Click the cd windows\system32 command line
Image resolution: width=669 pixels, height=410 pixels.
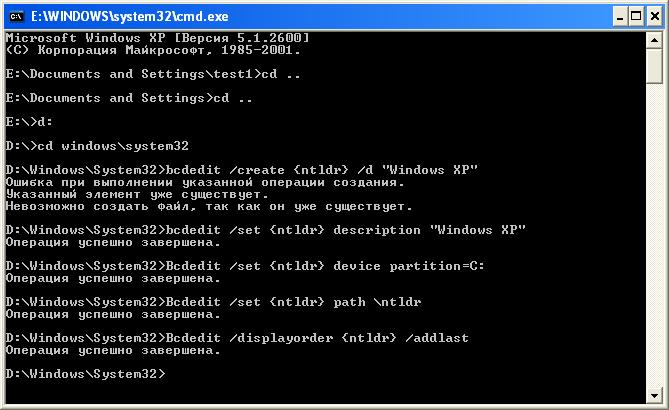pyautogui.click(x=97, y=145)
